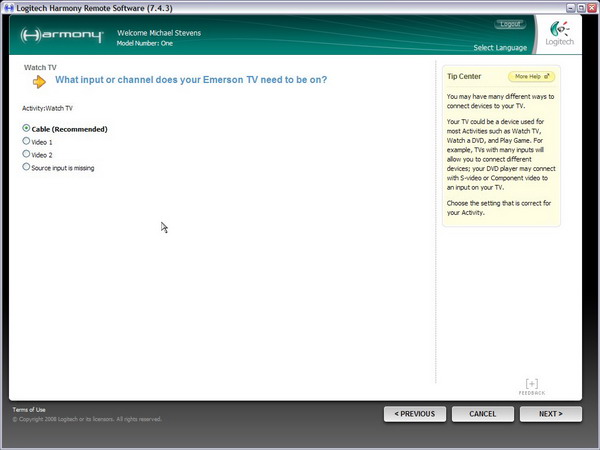Open the Feedback icon
Screen dimensions: 600x450
[532, 386]
